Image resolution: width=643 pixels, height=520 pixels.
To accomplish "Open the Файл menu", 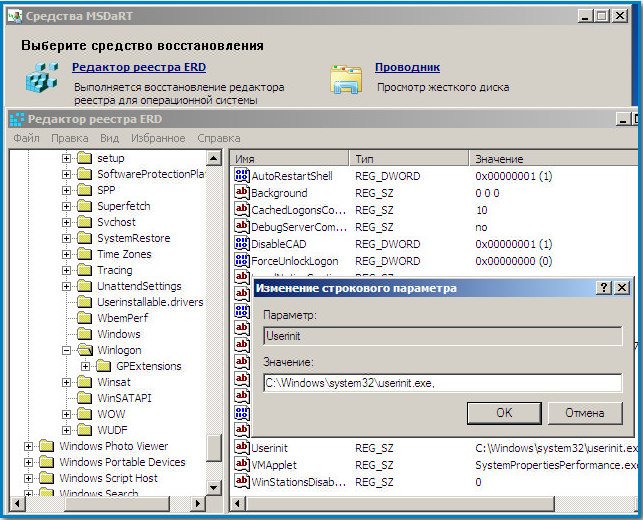I will (27, 138).
